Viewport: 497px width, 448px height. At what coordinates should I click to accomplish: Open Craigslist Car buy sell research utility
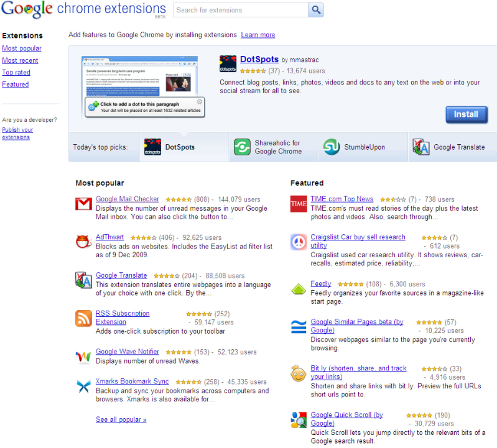click(358, 241)
